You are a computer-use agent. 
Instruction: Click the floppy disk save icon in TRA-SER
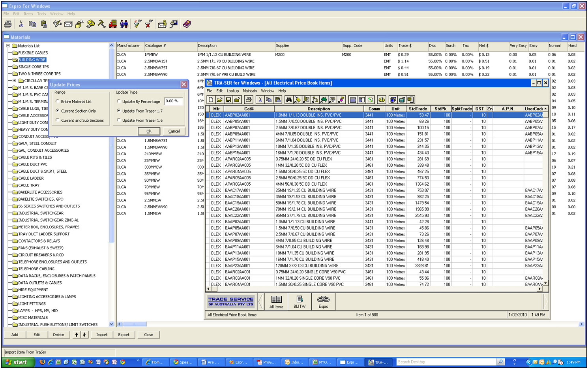tap(228, 100)
